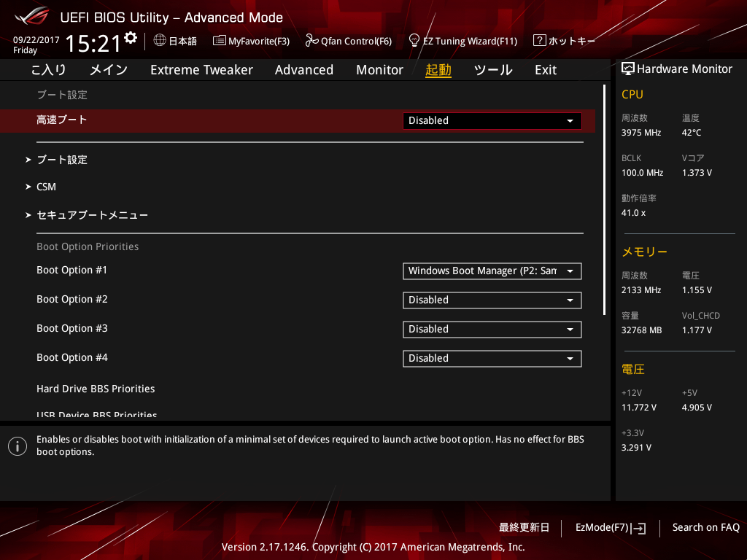Click the +3.3V value 3.291 V
Screen dimensions: 747x560
[636, 448]
